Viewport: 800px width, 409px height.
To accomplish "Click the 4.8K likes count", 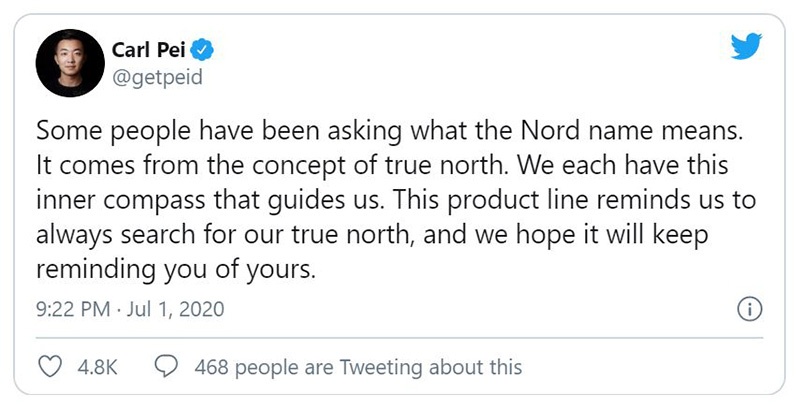I will [x=97, y=367].
